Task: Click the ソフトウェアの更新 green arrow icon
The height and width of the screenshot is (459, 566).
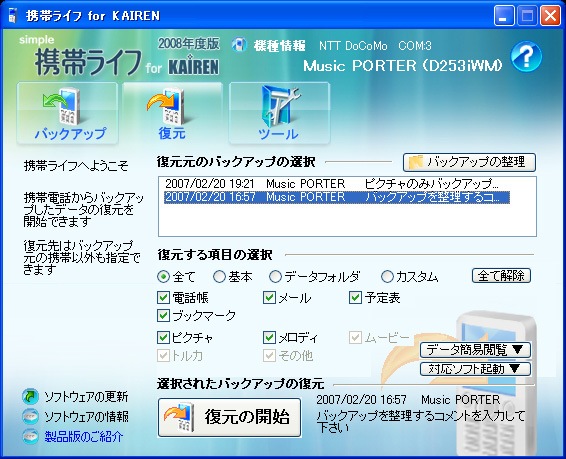Action: click(x=30, y=396)
